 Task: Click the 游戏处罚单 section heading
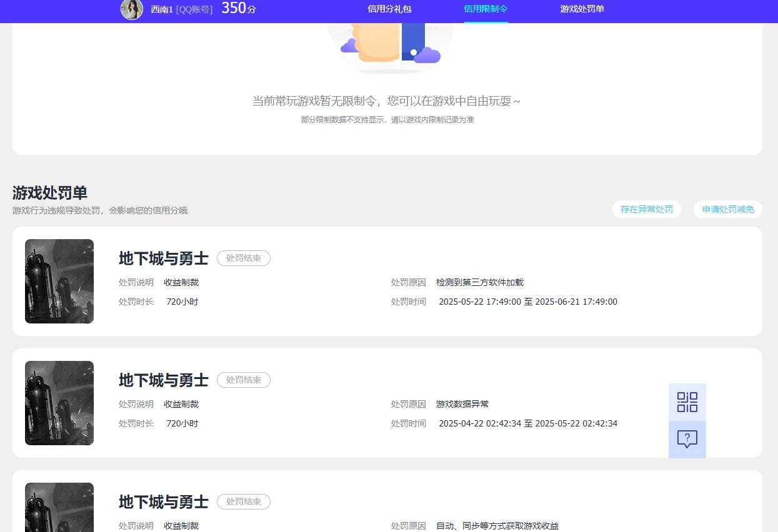(49, 193)
